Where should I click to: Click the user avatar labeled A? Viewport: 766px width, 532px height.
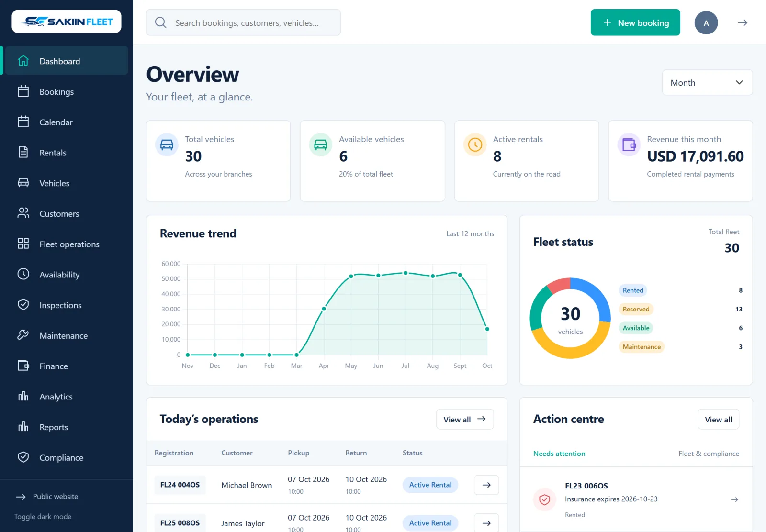pyautogui.click(x=706, y=22)
